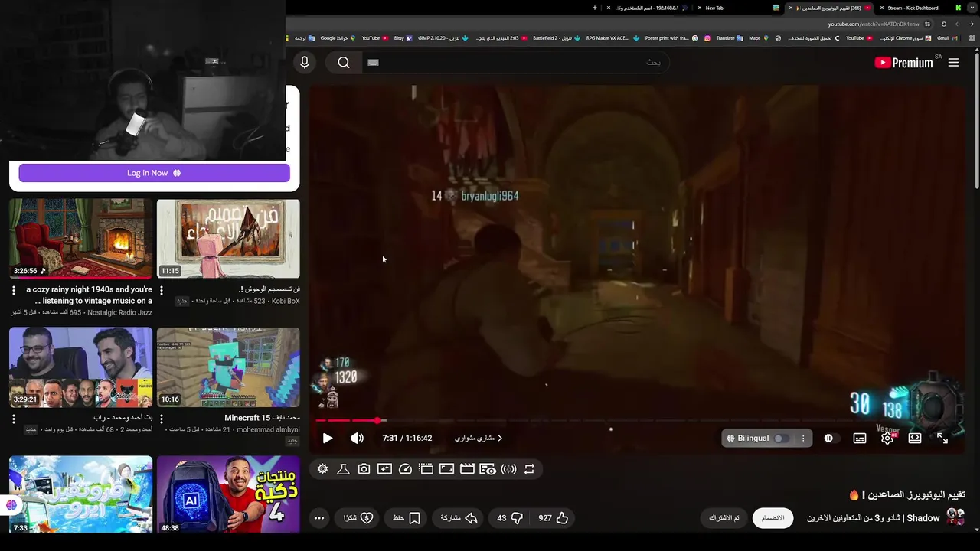Image resolution: width=980 pixels, height=551 pixels.
Task: Expand the chapter title chevron
Action: point(500,439)
